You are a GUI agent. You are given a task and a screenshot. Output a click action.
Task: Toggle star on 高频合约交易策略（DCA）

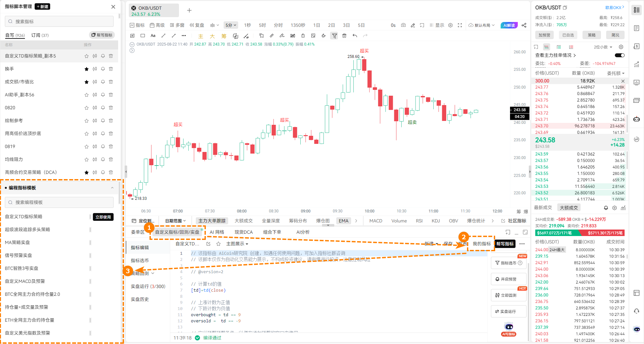click(x=86, y=172)
